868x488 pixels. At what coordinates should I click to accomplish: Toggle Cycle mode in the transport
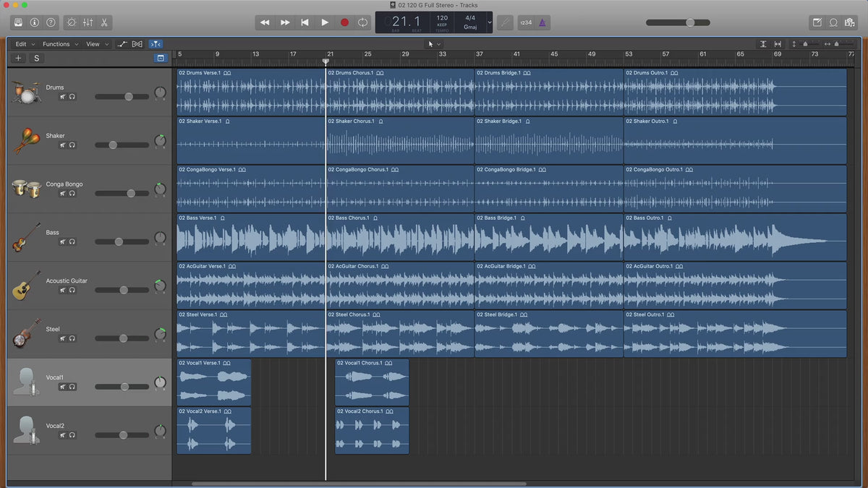point(362,22)
